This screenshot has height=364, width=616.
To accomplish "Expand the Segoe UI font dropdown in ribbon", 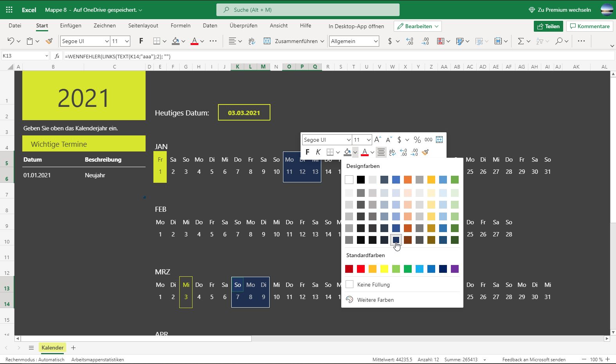I will tap(106, 41).
